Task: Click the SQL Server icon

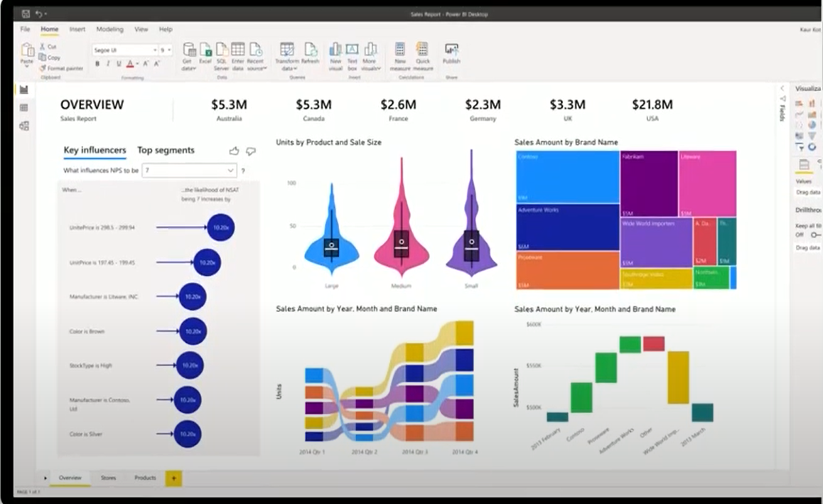Action: pyautogui.click(x=222, y=49)
